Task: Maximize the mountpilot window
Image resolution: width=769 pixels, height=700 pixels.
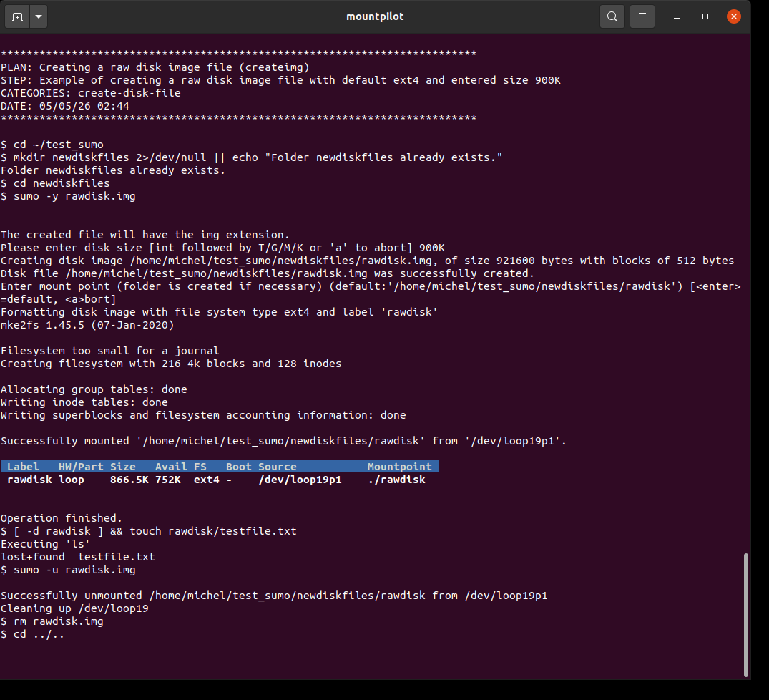Action: [705, 16]
